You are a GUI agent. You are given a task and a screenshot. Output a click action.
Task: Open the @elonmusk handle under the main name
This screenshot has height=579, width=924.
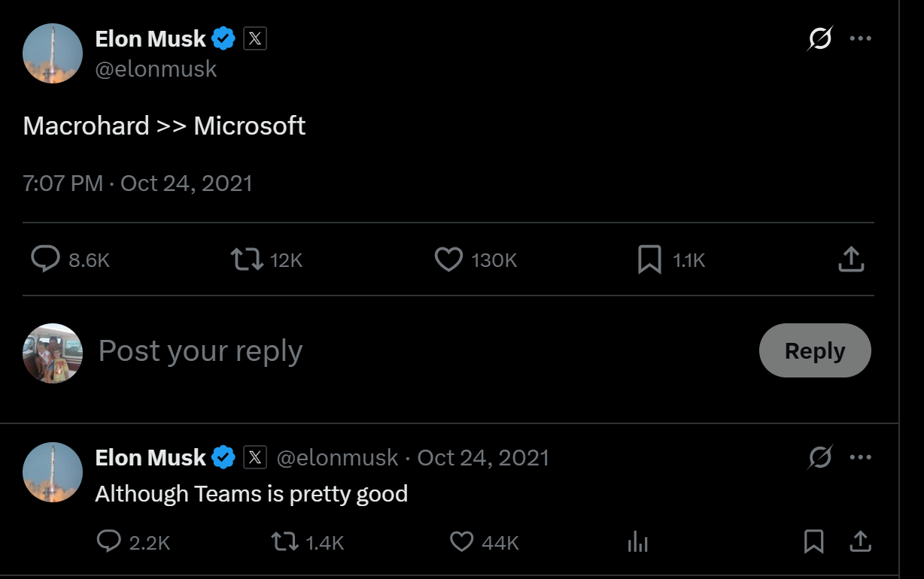click(x=156, y=69)
